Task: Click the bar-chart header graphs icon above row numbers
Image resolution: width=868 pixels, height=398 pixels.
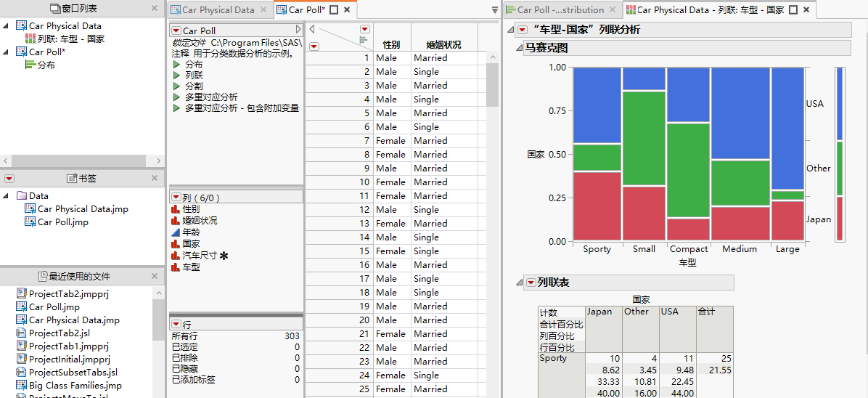Action: [x=364, y=40]
